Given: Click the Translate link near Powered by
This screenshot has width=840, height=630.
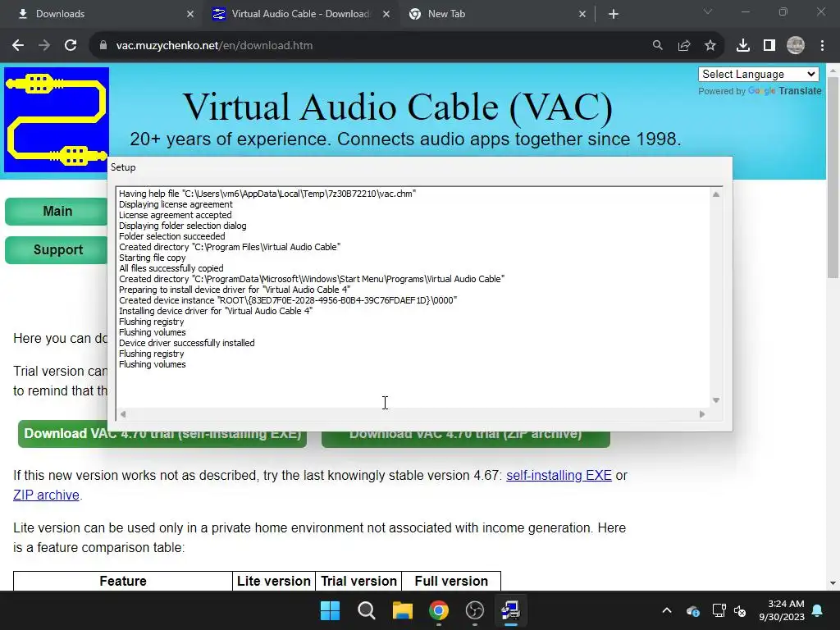Looking at the screenshot, I should pos(800,91).
